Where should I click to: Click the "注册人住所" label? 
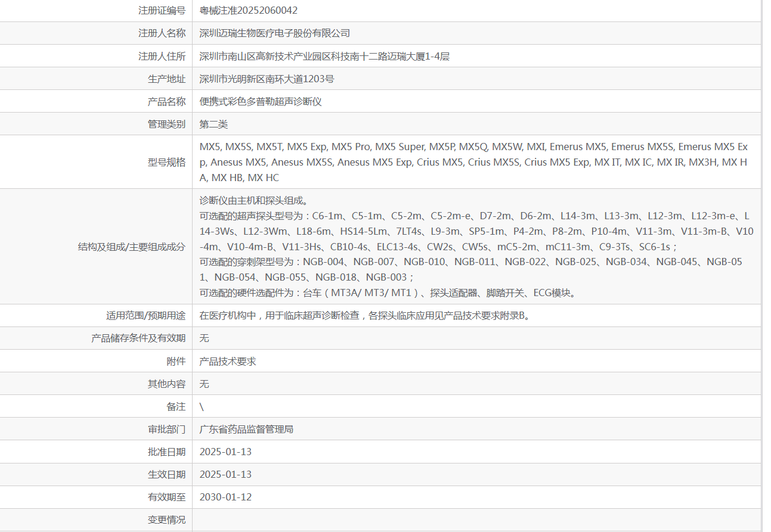[162, 56]
